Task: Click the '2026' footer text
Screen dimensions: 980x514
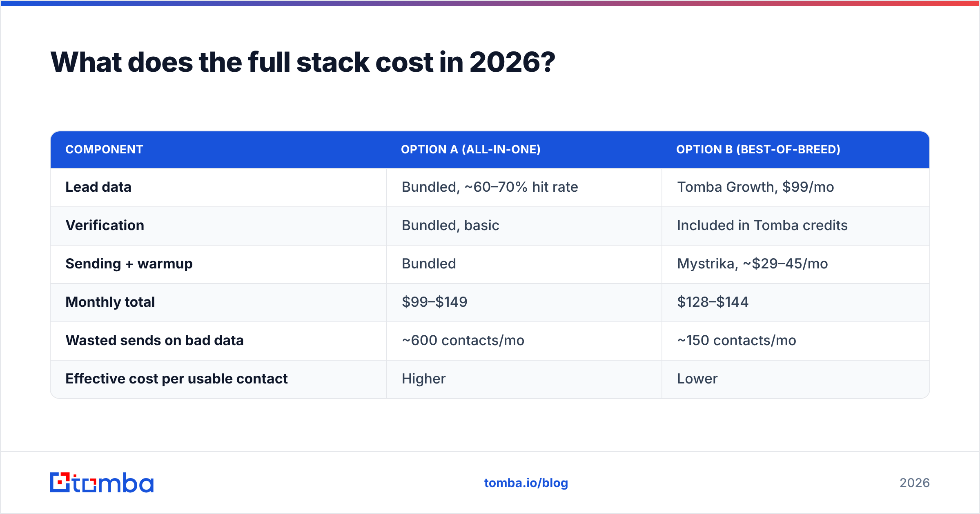Action: tap(915, 483)
